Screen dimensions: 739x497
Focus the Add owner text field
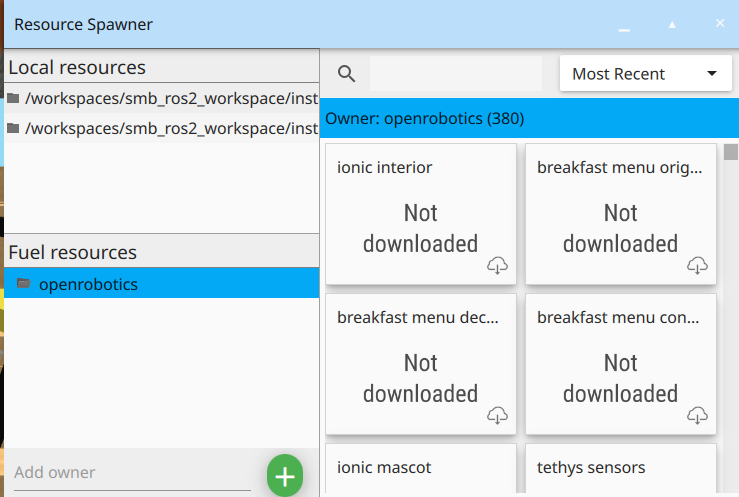coord(132,473)
